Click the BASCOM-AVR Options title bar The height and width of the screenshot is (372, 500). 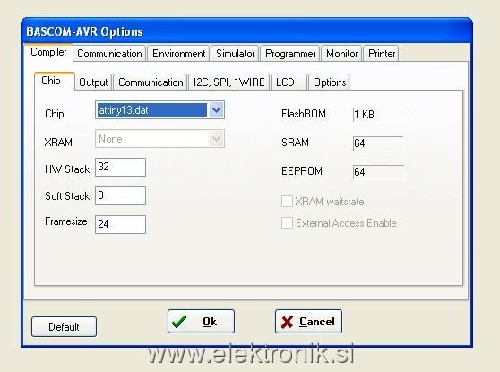[x=246, y=32]
